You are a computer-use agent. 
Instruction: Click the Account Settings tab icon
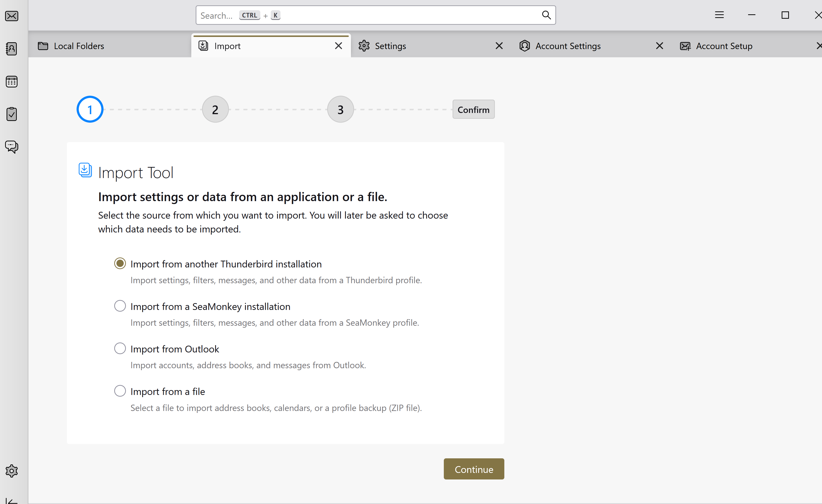pos(525,46)
